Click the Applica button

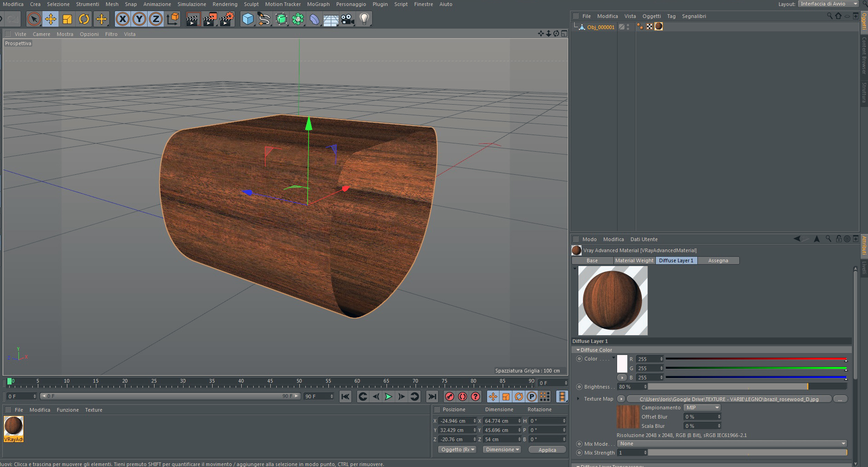click(547, 449)
